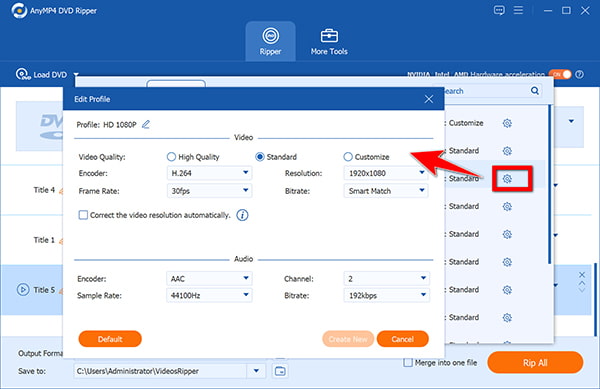The width and height of the screenshot is (600, 389).
Task: Click the search magnifier icon
Action: click(x=535, y=91)
